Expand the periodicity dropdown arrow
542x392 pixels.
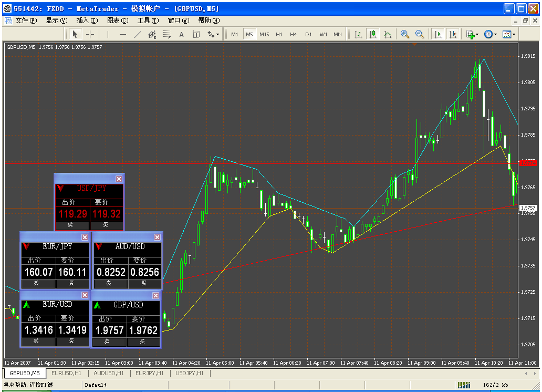(495, 35)
